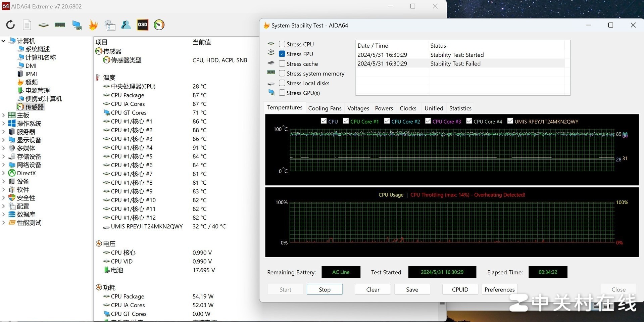
Task: Toggle CPU Core #3 graph checkbox
Action: point(428,121)
